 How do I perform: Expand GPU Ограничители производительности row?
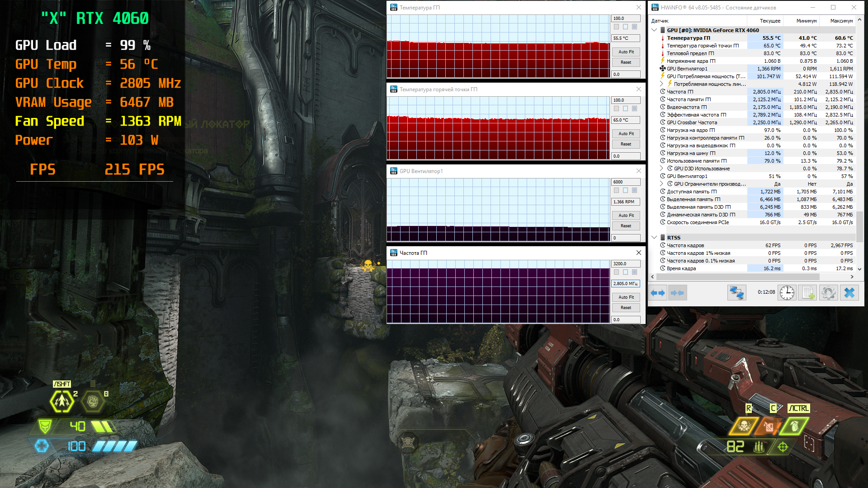coord(661,184)
